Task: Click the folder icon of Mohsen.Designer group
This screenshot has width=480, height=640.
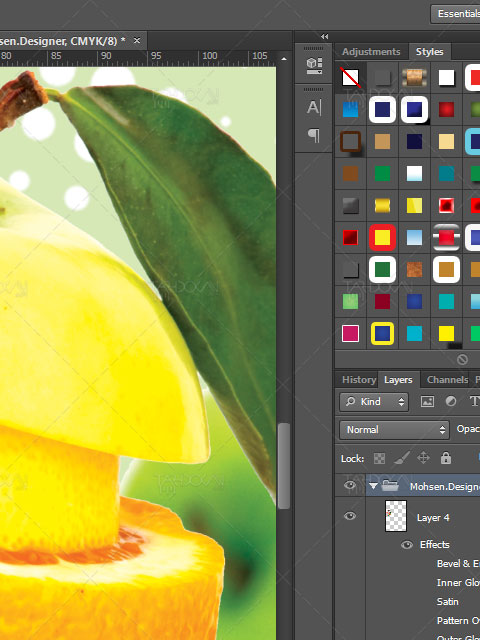Action: coord(390,486)
